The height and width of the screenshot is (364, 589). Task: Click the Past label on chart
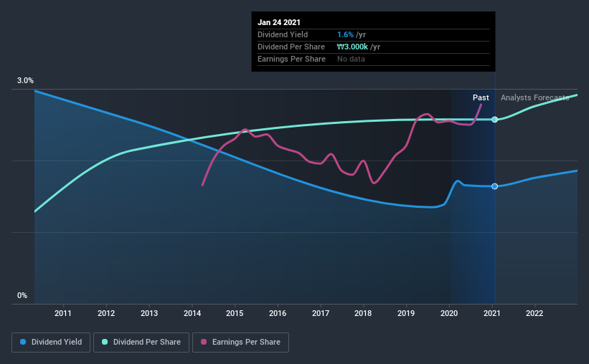coord(481,97)
